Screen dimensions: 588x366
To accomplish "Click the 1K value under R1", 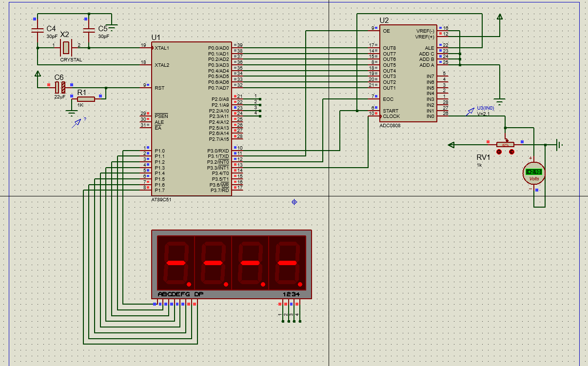I will pos(80,105).
